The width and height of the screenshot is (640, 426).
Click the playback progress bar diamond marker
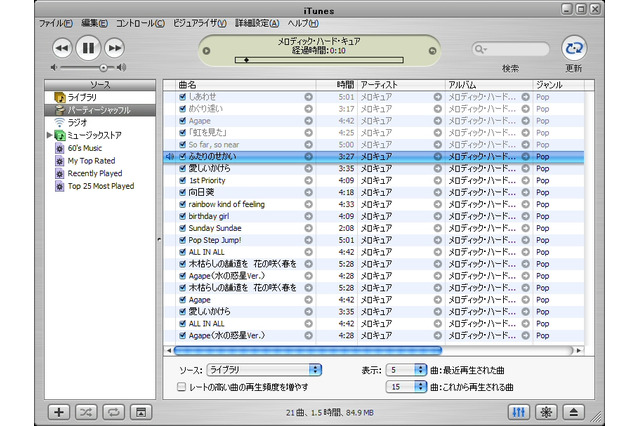(x=247, y=60)
